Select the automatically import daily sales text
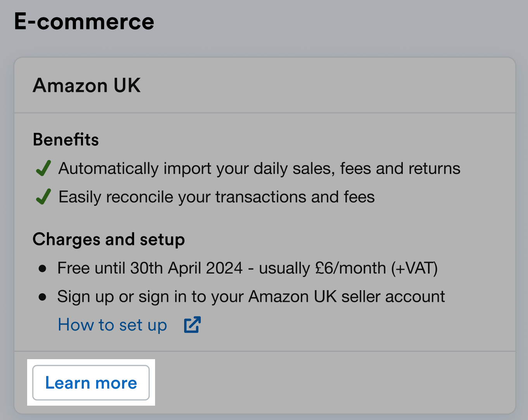The height and width of the screenshot is (420, 528). [259, 168]
